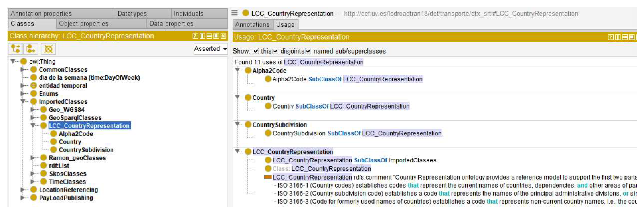Click the Add sibling class icon
644x214 pixels.
click(30, 49)
